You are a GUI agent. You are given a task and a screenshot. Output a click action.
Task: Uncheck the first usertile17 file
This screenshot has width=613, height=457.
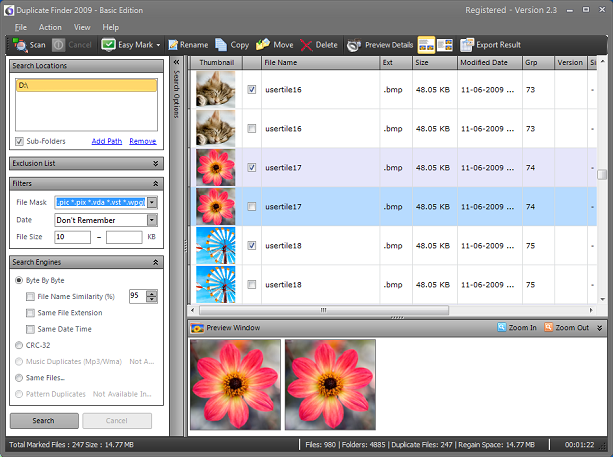point(252,168)
